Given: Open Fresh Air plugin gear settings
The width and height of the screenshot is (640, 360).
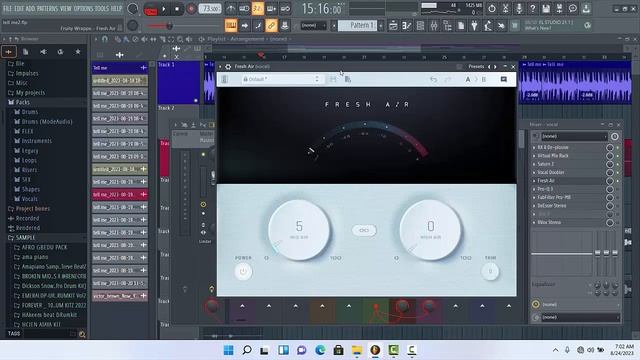Looking at the screenshot, I should (x=228, y=67).
